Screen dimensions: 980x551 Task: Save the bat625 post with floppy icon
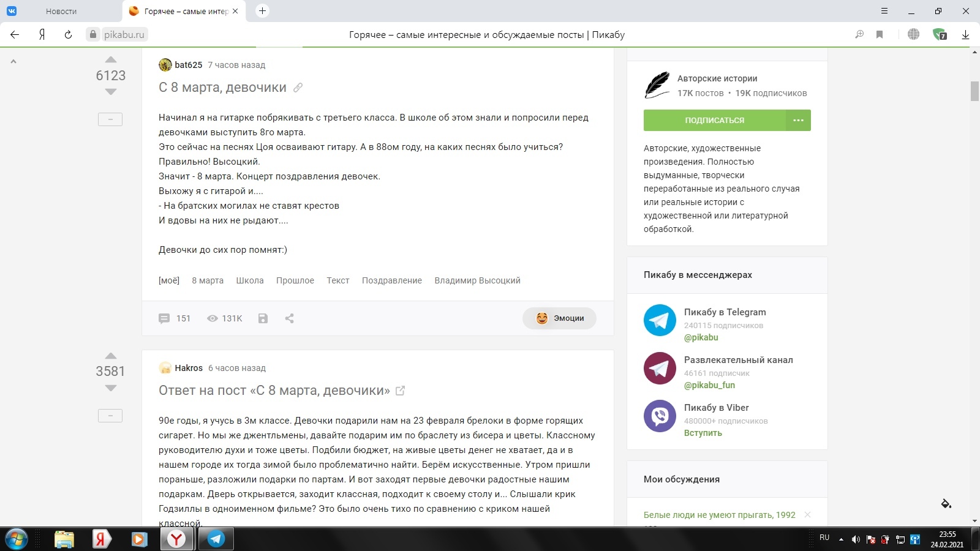[263, 318]
